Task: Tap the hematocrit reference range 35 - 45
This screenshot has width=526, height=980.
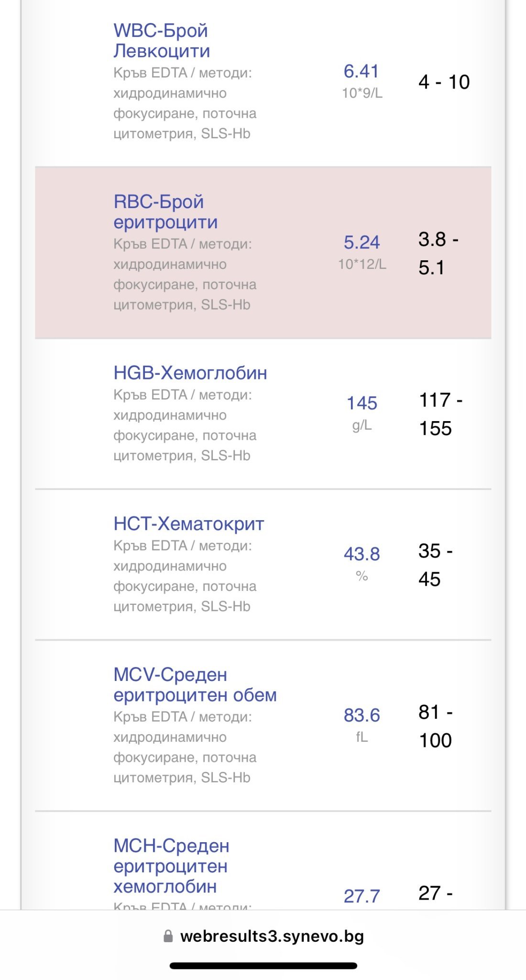Action: pos(435,565)
